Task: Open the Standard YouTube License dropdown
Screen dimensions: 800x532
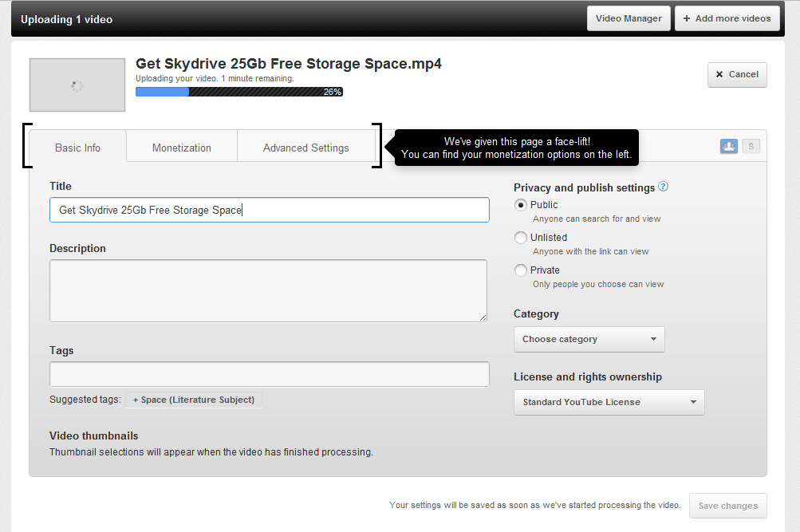Action: [609, 403]
